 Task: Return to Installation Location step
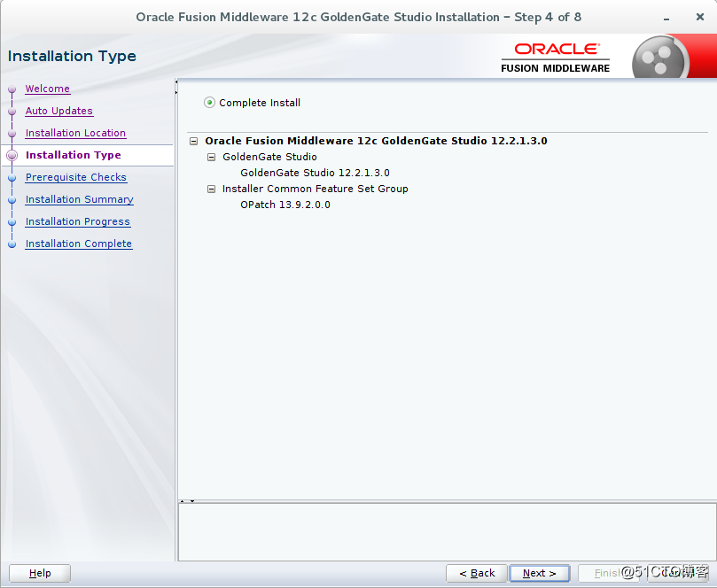click(75, 133)
